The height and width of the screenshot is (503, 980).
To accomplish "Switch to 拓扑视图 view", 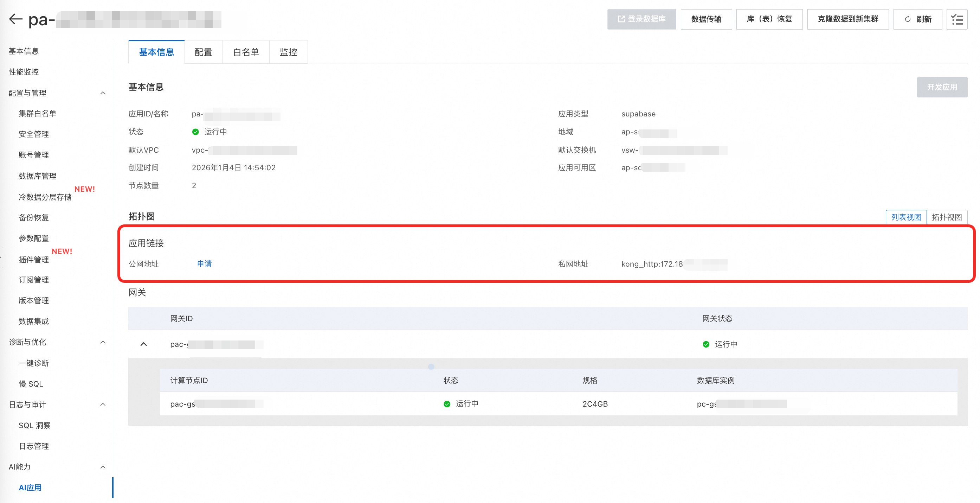I will (947, 217).
